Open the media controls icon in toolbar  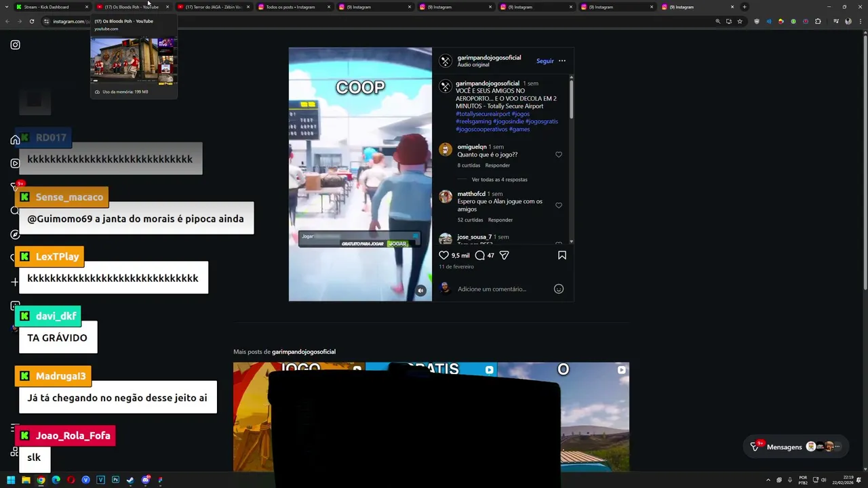pos(836,21)
